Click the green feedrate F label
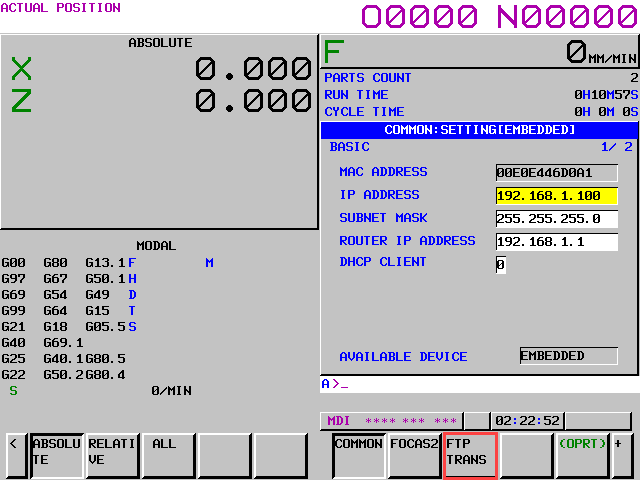The width and height of the screenshot is (640, 480). point(334,52)
